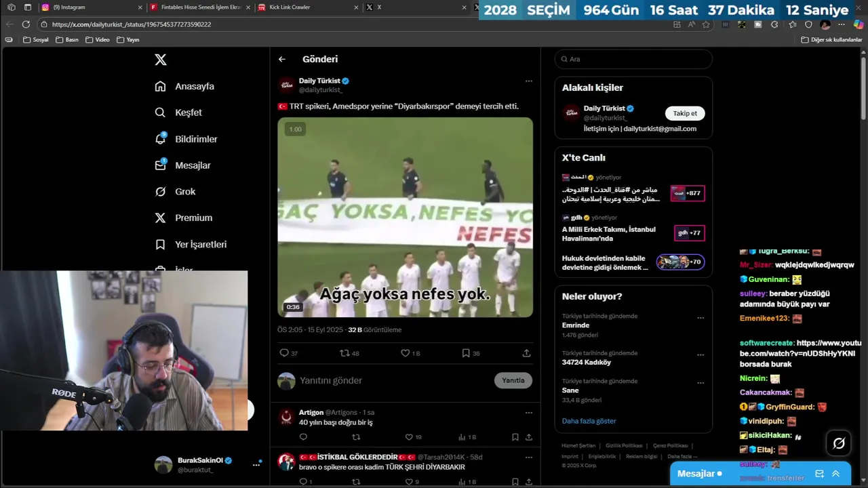Image resolution: width=868 pixels, height=488 pixels.
Task: Open browser settings and more menu
Action: [842, 24]
